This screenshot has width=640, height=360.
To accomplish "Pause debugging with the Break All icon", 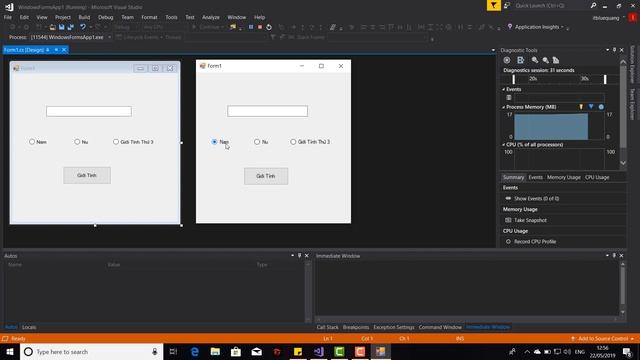I will pos(251,27).
